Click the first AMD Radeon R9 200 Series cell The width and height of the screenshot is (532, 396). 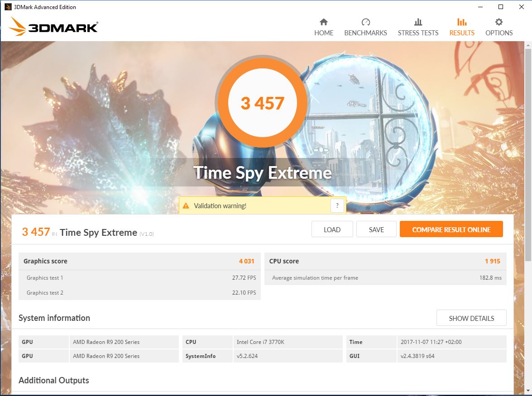click(x=124, y=342)
